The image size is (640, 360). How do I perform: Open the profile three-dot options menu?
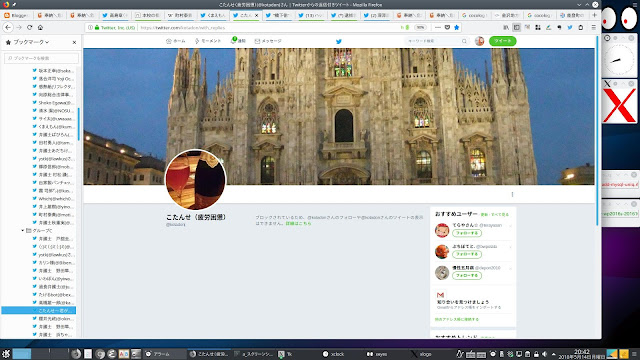tap(512, 195)
